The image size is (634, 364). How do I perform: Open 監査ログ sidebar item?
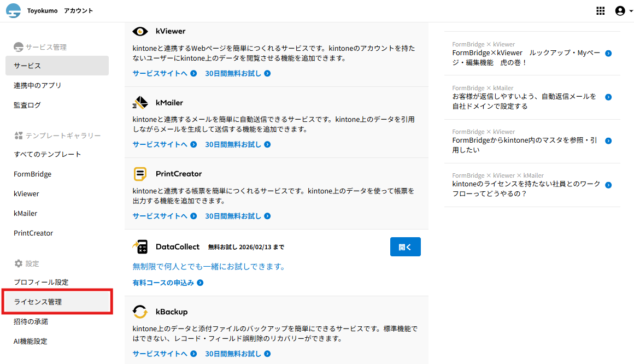tap(27, 105)
